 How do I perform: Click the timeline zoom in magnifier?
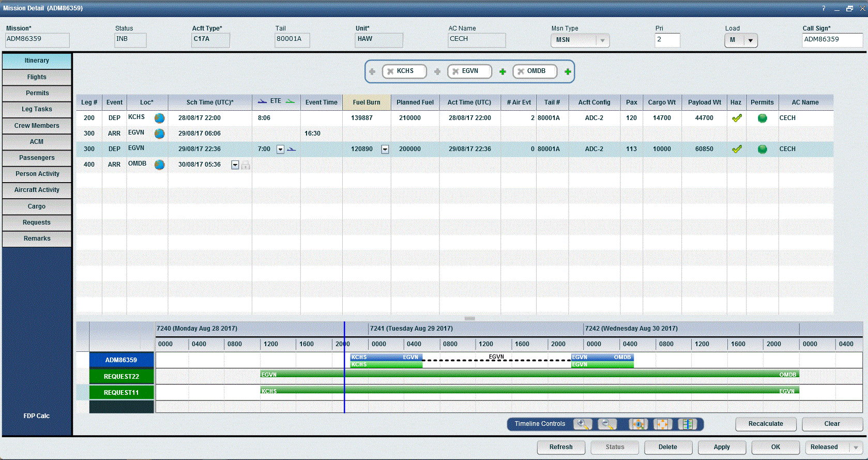click(583, 424)
